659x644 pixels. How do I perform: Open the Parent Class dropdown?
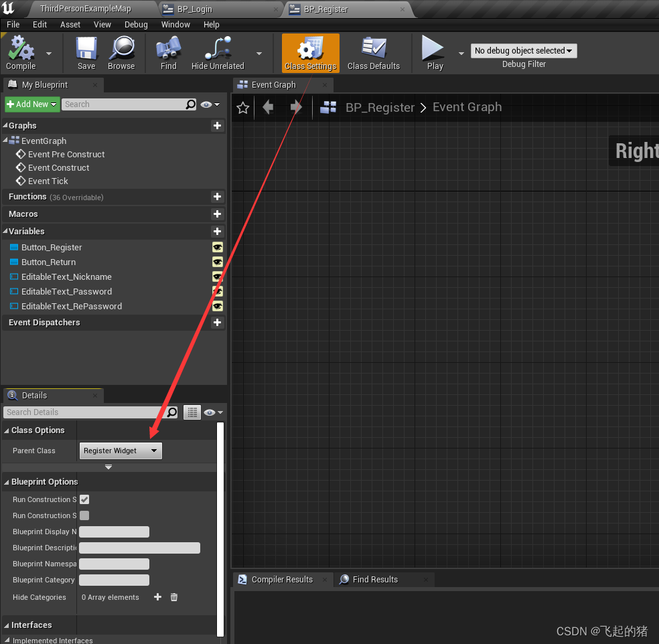[120, 450]
